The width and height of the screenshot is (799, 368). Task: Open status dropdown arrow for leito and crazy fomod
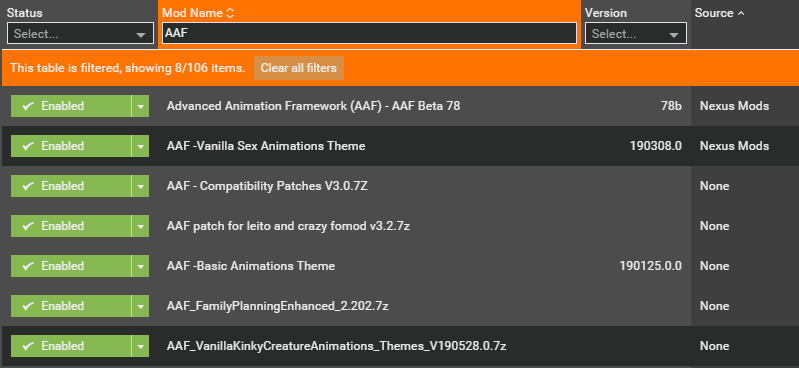140,226
